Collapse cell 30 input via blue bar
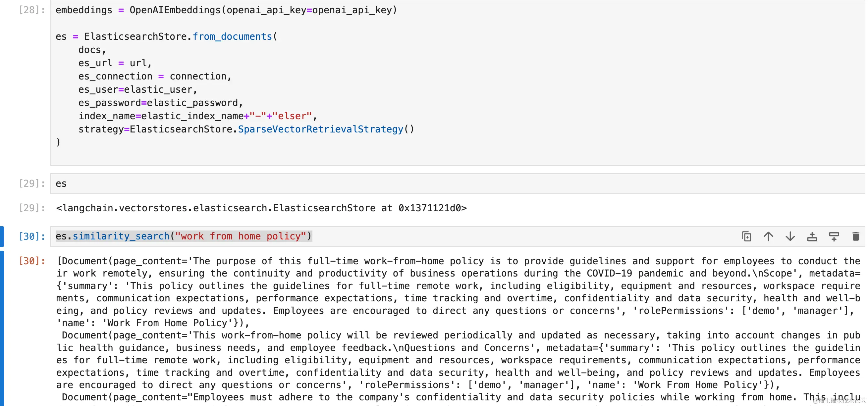The height and width of the screenshot is (406, 868). [2, 236]
